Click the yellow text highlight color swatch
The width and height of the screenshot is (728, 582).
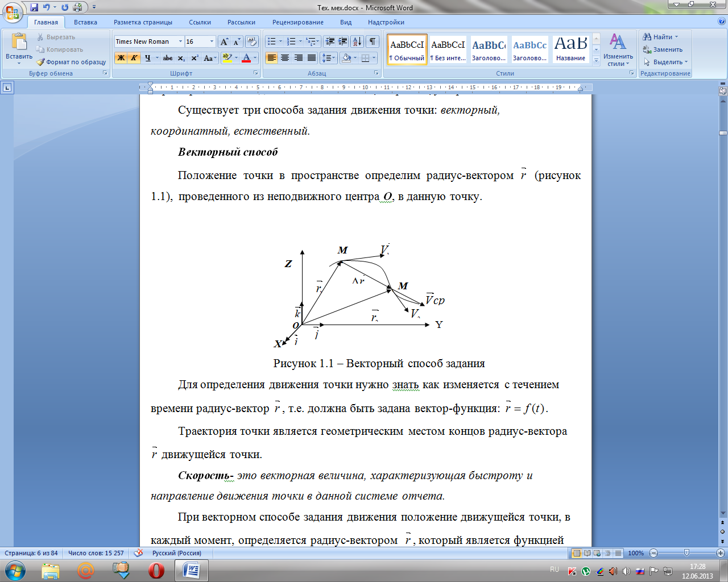[x=227, y=58]
